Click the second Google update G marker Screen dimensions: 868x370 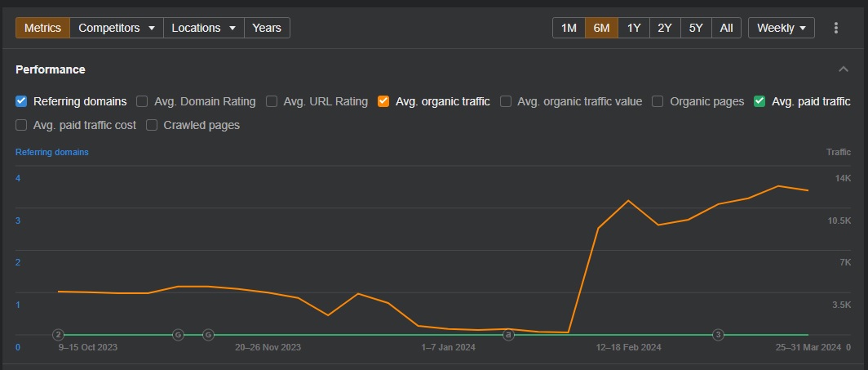tap(208, 335)
